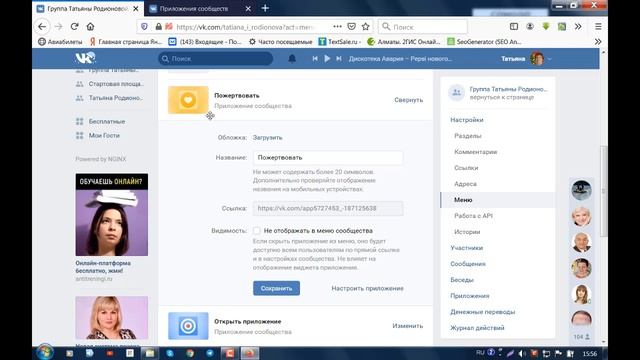
Task: Open the notifications bell icon
Action: [x=292, y=59]
